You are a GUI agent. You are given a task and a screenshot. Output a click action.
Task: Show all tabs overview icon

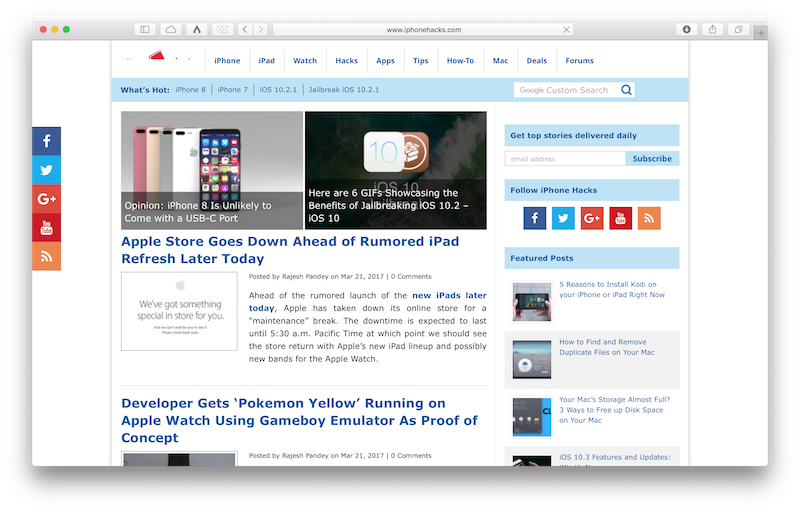[739, 30]
